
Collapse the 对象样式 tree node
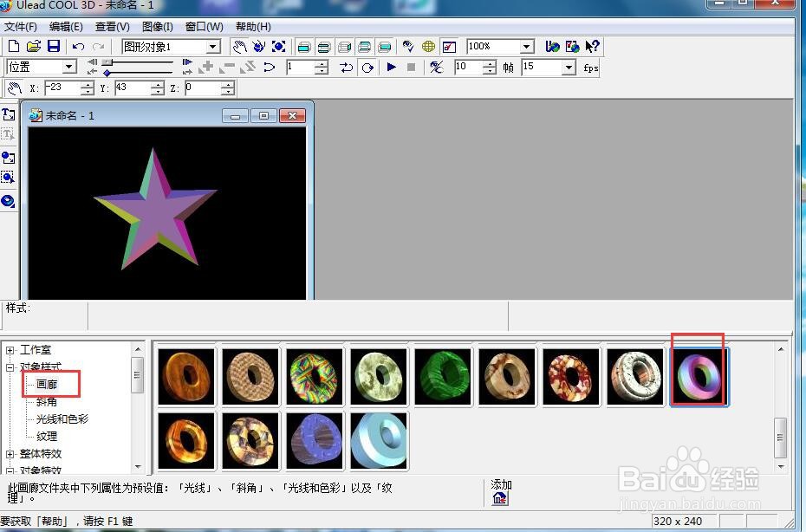tap(10, 367)
